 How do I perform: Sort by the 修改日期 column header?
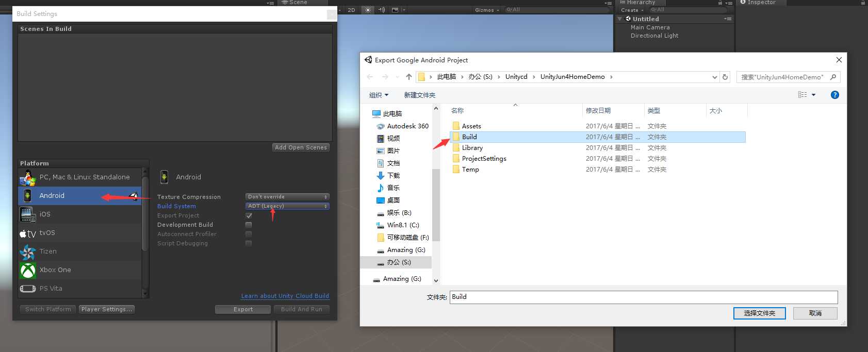point(613,110)
